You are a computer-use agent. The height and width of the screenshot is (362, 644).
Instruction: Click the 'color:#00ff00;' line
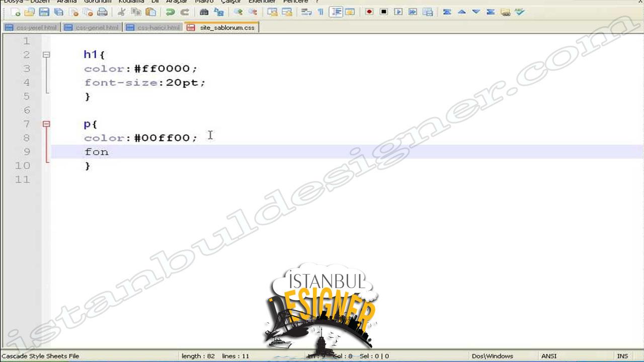pyautogui.click(x=141, y=138)
